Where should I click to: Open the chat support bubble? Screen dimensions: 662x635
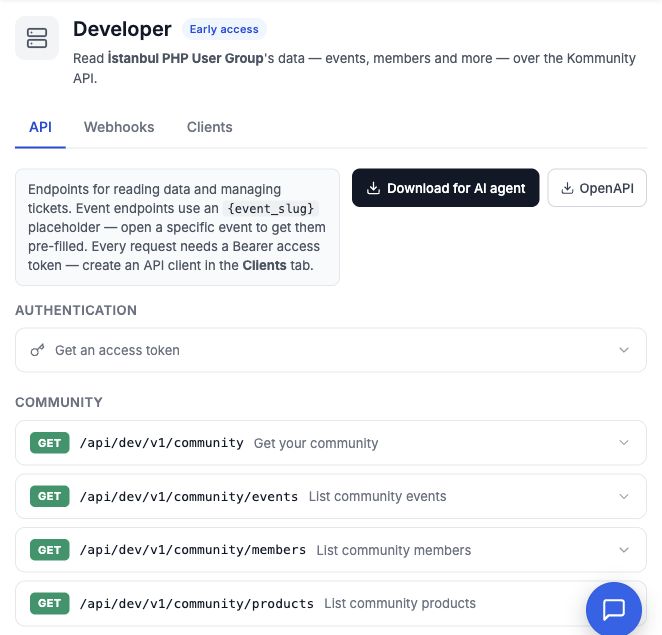(x=613, y=609)
